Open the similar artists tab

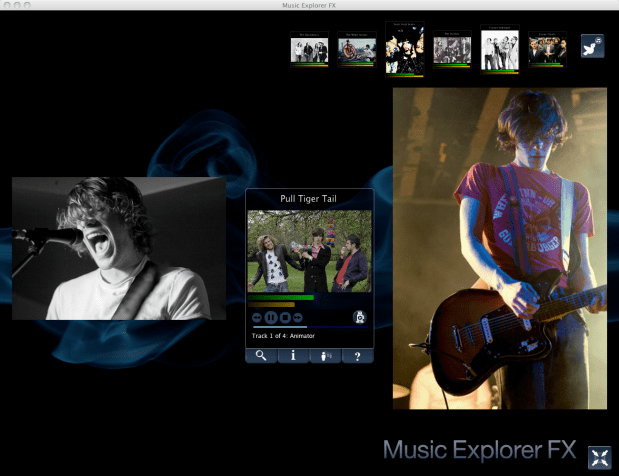coord(325,355)
